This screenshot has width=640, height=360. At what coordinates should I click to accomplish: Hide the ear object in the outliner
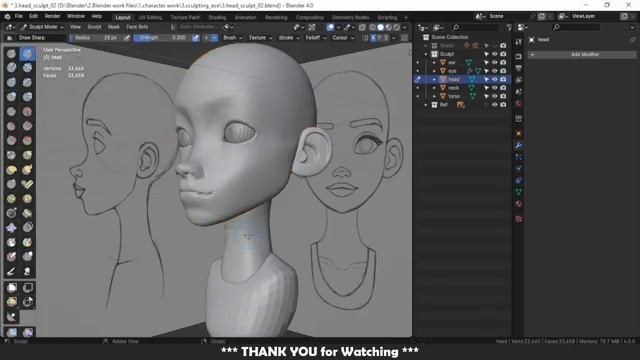pos(494,62)
